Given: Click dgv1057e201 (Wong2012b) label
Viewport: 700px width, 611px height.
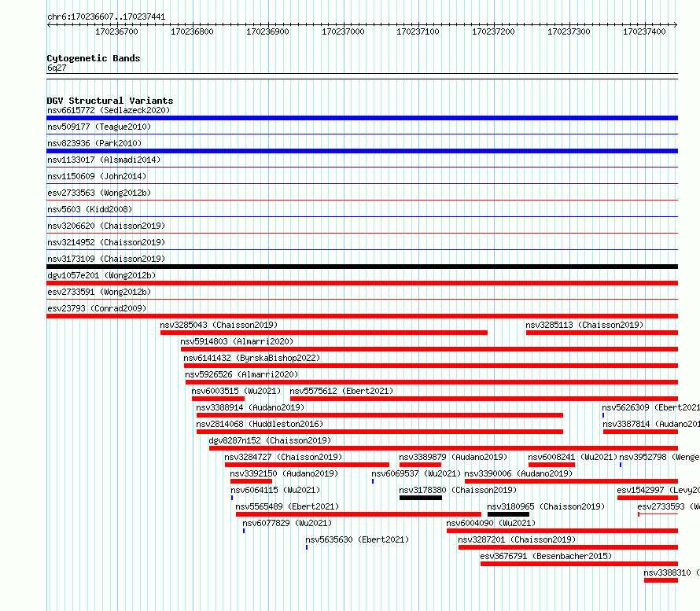Looking at the screenshot, I should (x=101, y=275).
